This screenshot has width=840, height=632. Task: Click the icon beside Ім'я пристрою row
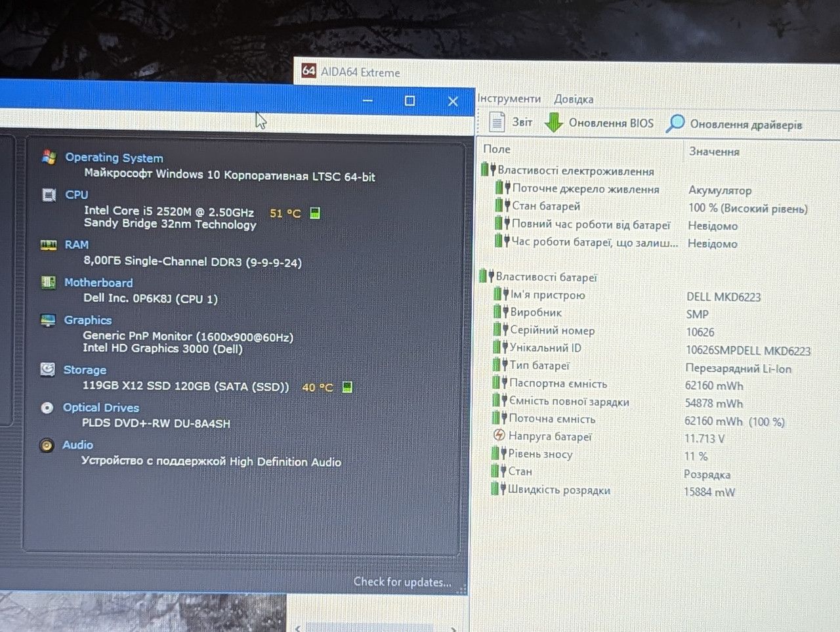[x=501, y=294]
